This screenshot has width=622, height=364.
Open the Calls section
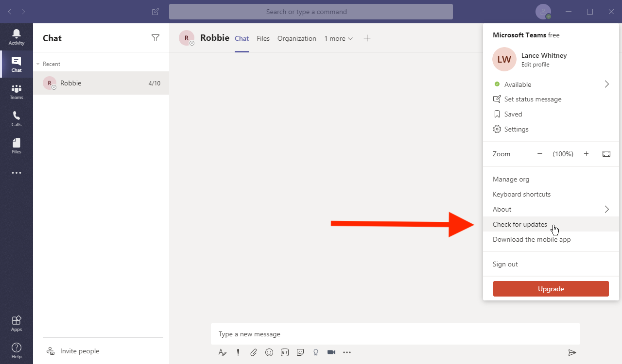point(17,118)
